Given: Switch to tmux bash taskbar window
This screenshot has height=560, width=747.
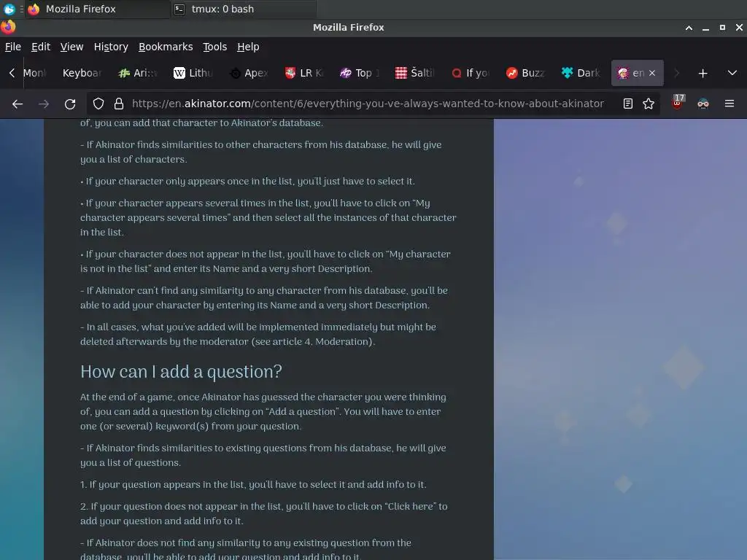Looking at the screenshot, I should 243,9.
